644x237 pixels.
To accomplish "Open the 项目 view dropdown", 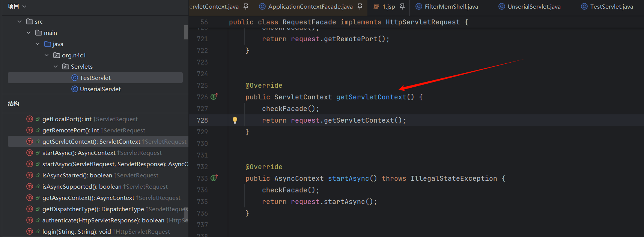I will tap(17, 6).
